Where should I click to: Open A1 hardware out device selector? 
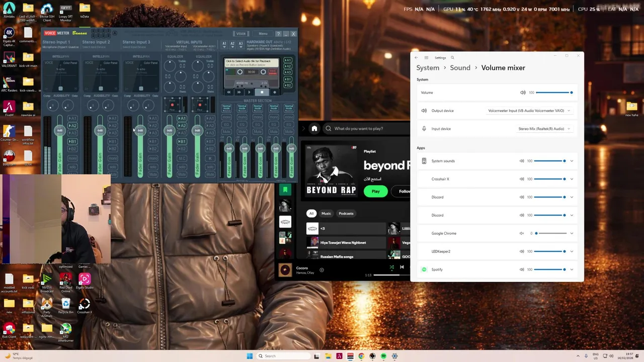[x=224, y=44]
